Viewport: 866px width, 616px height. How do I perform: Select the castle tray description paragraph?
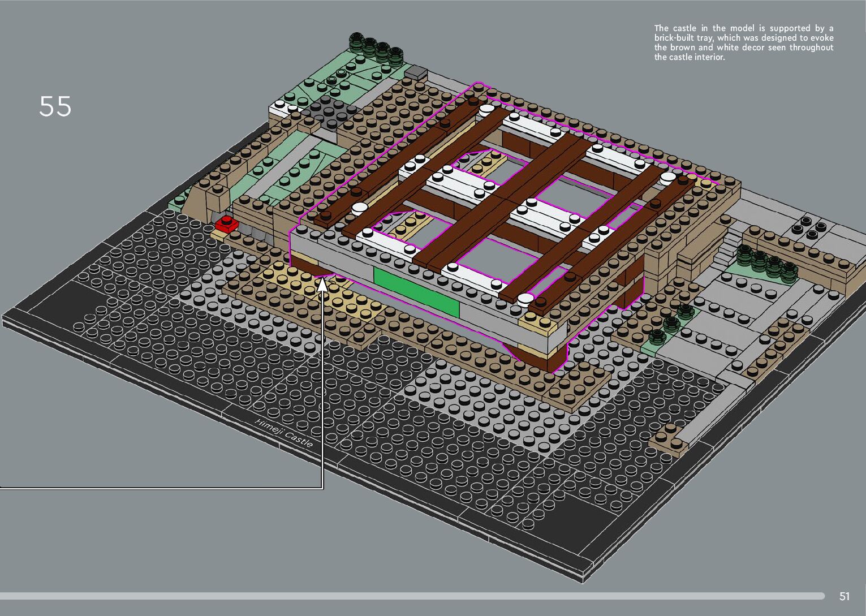(743, 42)
